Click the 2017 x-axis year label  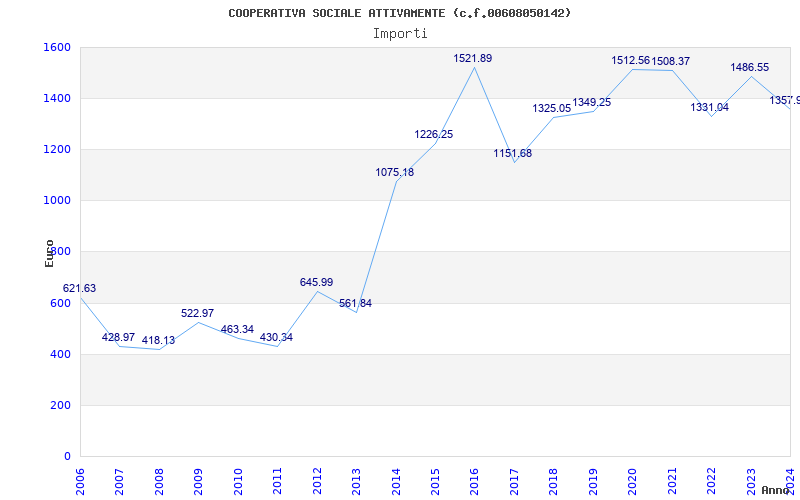point(514,482)
